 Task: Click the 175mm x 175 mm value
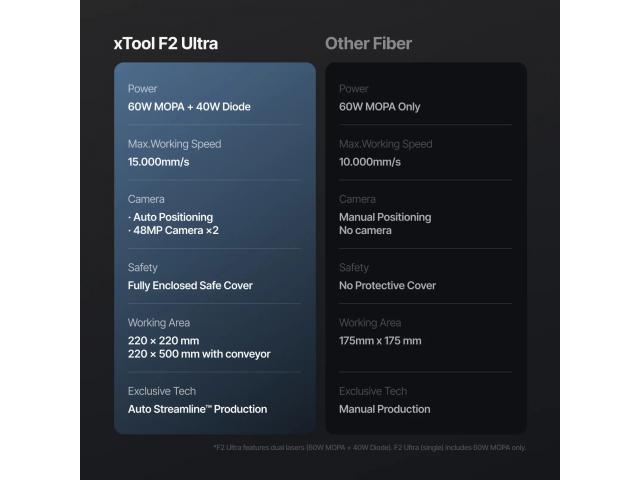(380, 341)
